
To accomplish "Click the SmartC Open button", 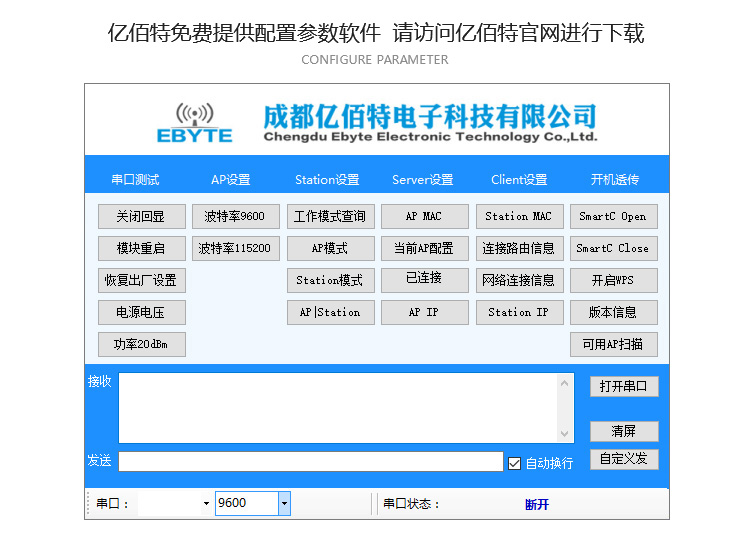I will (614, 216).
